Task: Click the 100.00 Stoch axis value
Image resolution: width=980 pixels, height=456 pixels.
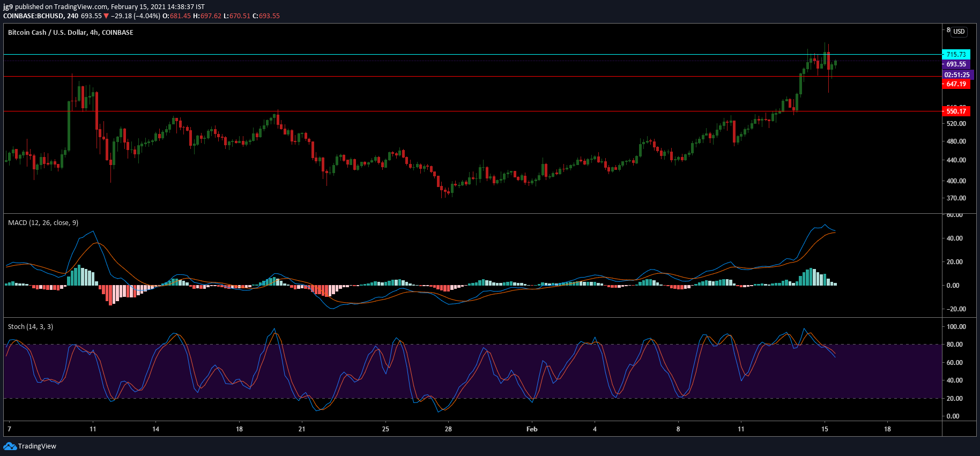Action: pos(956,327)
